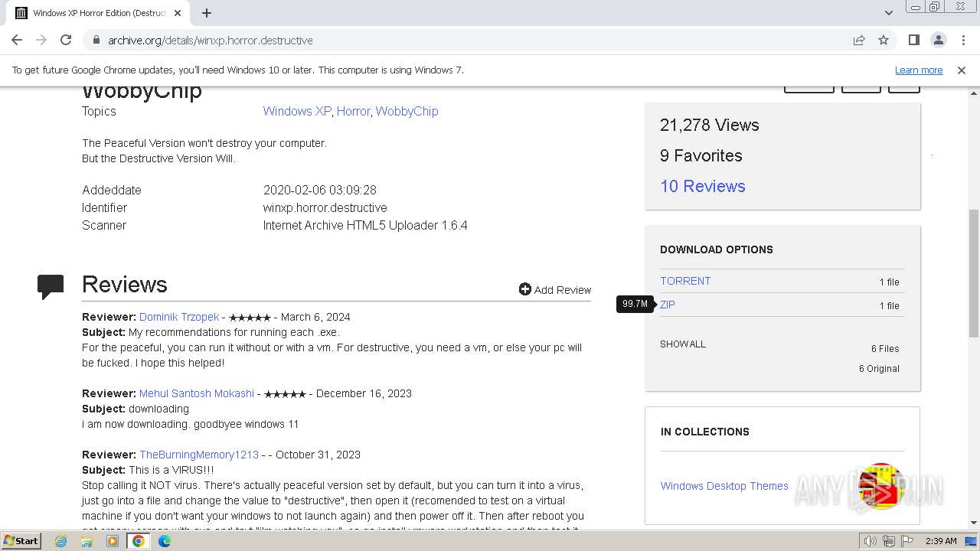Select Internet Archive HTML5 Uploader 1.6.4 text
The image size is (980, 551).
pos(365,225)
